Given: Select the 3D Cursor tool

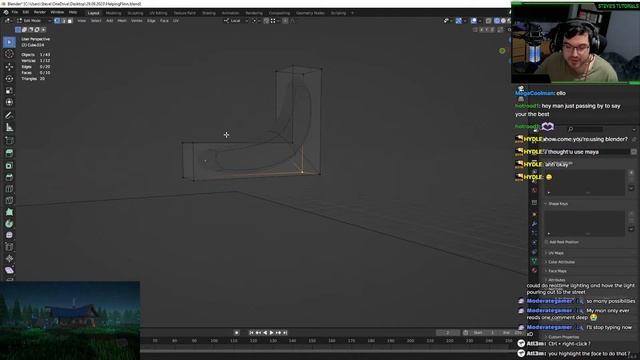Looking at the screenshot, I should tap(9, 54).
